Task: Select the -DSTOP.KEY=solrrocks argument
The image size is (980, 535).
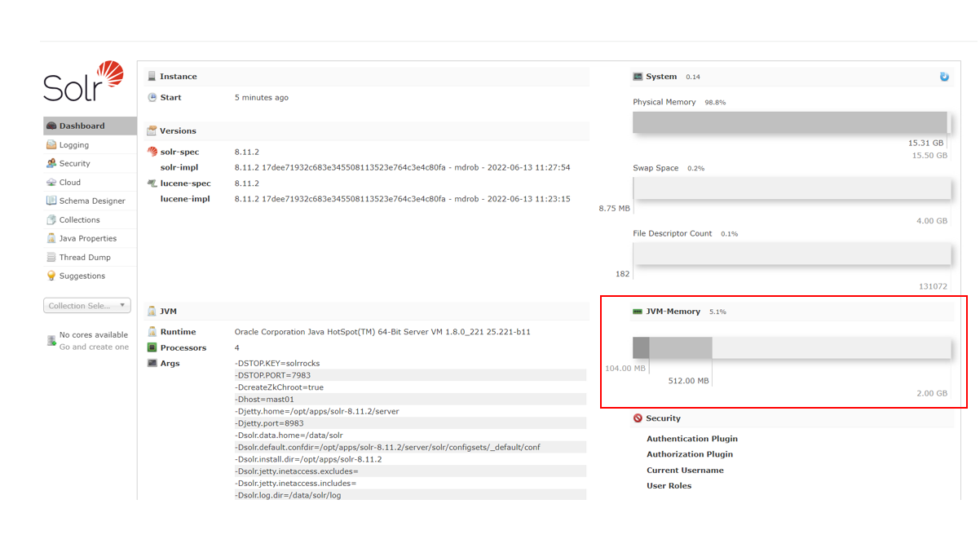Action: (277, 363)
